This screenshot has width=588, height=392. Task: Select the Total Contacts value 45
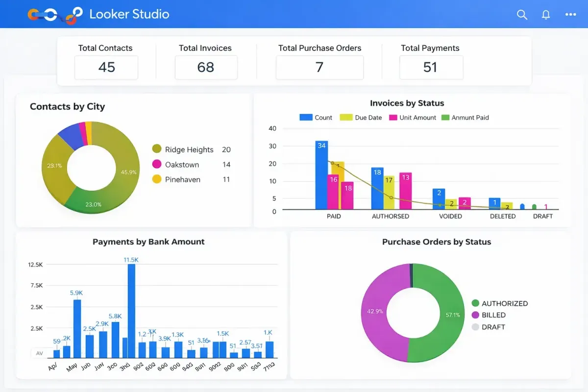point(106,67)
